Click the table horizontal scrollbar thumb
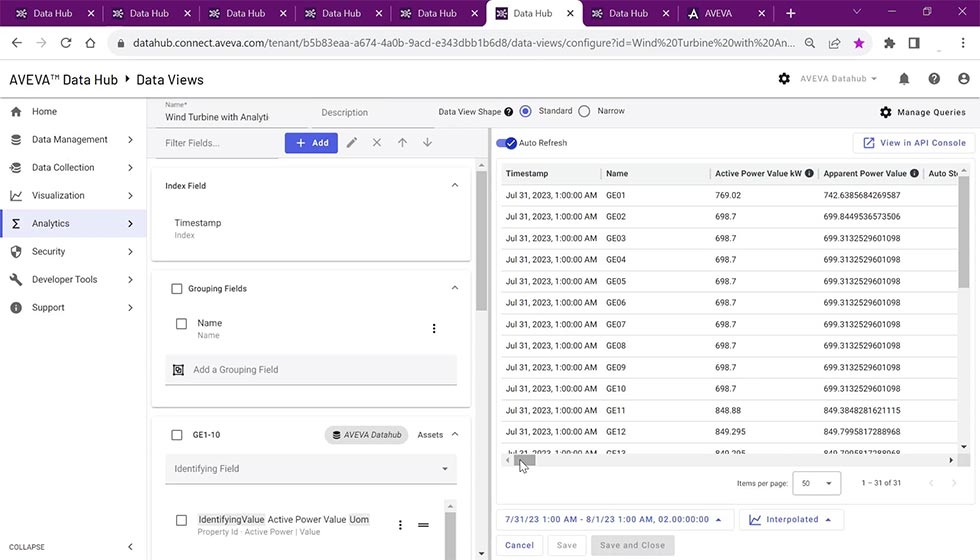 tap(525, 460)
